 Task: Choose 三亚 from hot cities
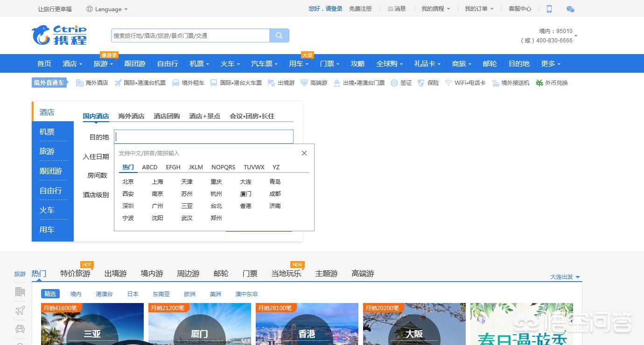[187, 206]
